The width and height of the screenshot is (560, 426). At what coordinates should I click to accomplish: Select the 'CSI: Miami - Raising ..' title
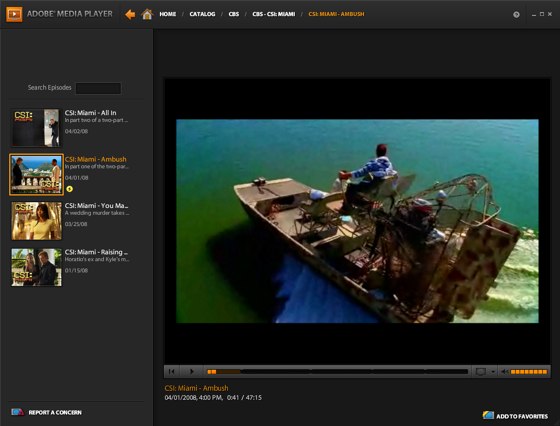point(96,252)
